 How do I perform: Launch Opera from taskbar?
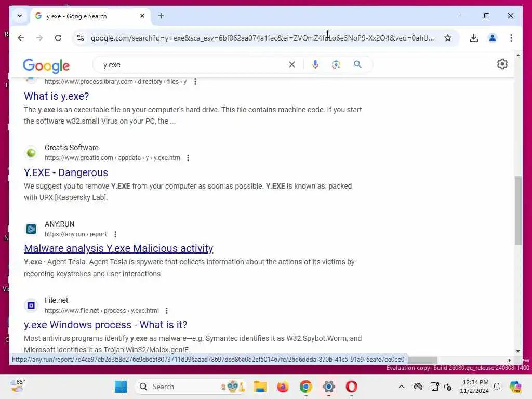click(352, 387)
